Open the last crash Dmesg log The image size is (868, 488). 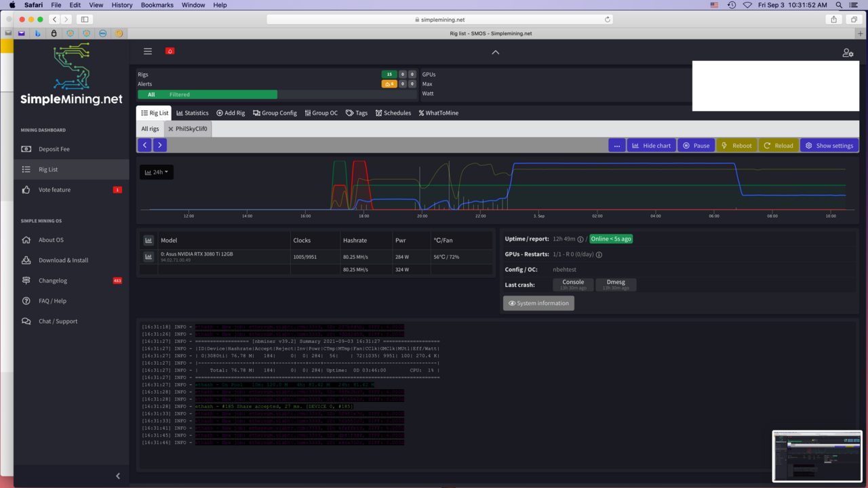(616, 285)
